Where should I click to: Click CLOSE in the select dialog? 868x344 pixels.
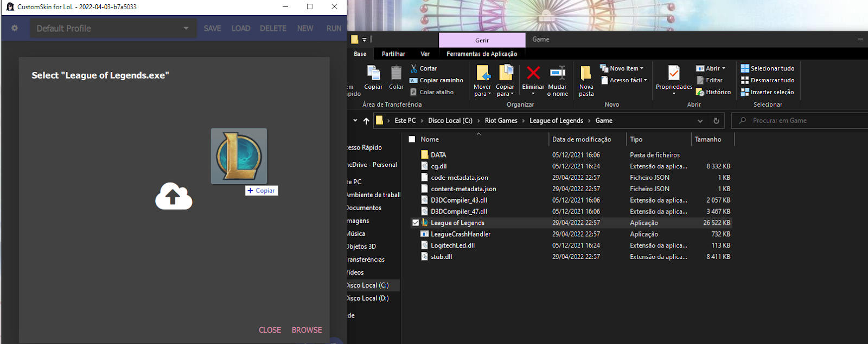click(x=270, y=330)
